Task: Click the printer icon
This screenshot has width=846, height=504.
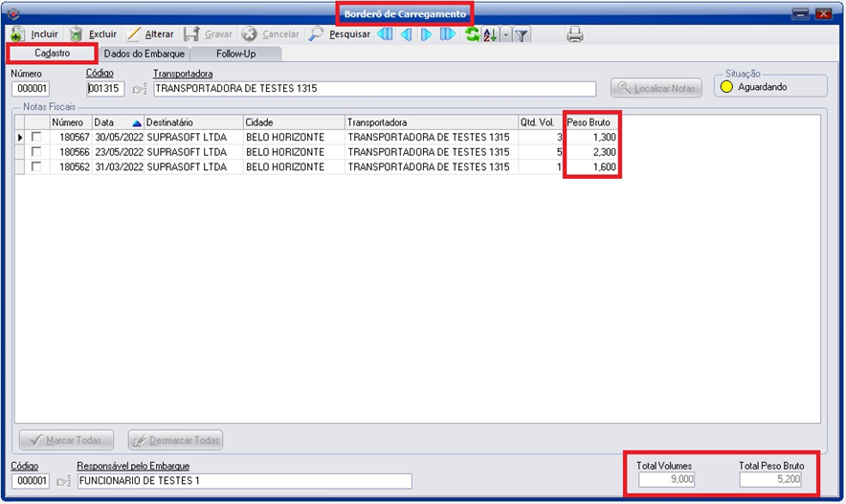Action: click(574, 34)
